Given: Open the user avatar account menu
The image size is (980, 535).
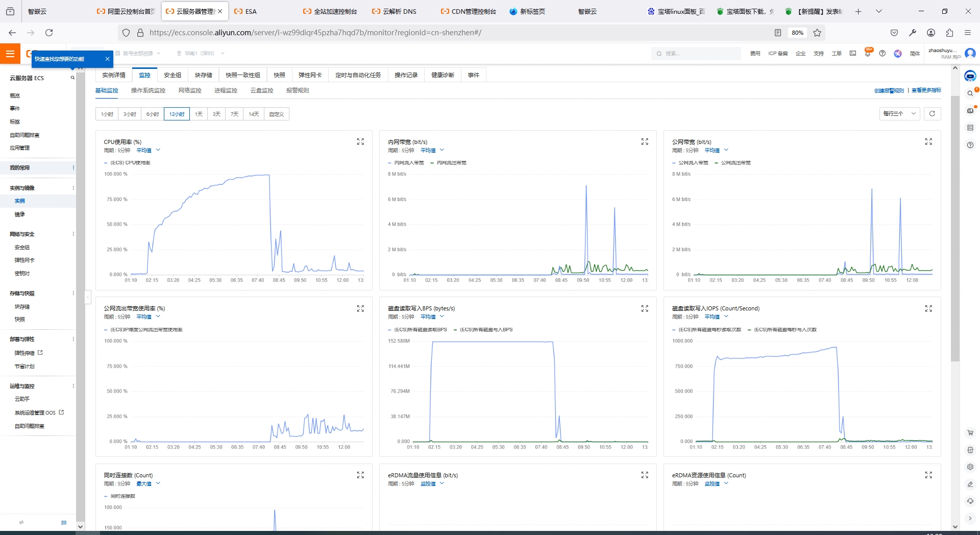Looking at the screenshot, I should tap(970, 53).
